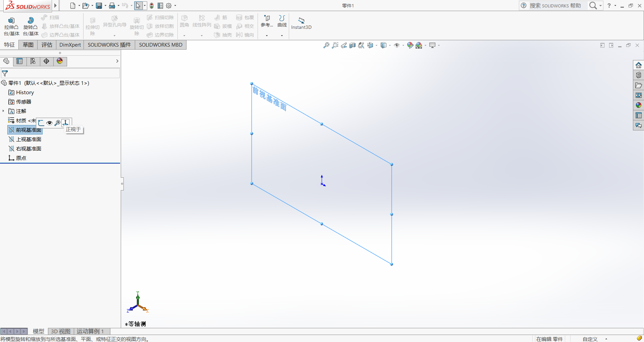Switch to the 评估 (Evaluate) tab
The width and height of the screenshot is (644, 342).
point(47,45)
